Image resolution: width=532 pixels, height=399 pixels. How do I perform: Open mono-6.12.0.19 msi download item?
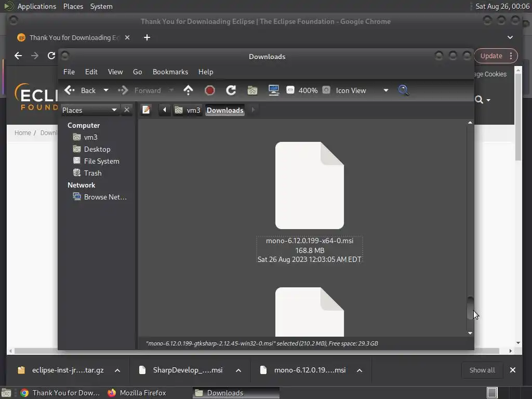[x=303, y=370]
